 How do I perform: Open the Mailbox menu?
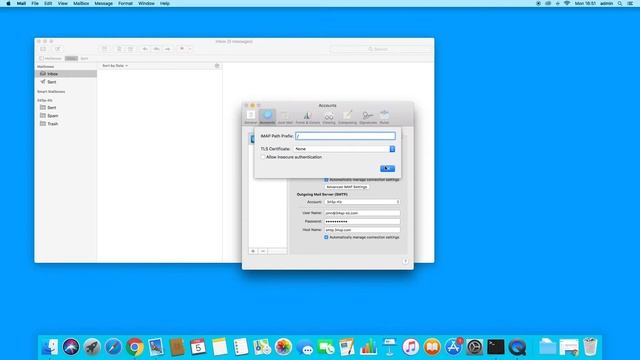point(81,3)
